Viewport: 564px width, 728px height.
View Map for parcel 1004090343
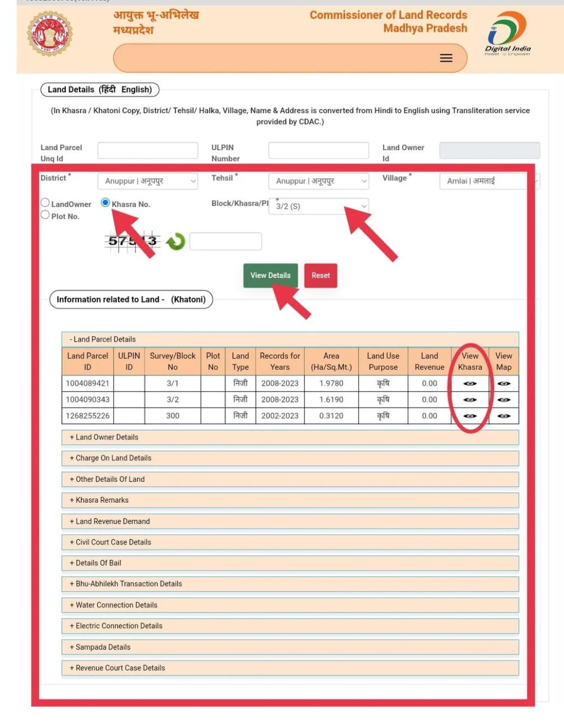tap(504, 400)
